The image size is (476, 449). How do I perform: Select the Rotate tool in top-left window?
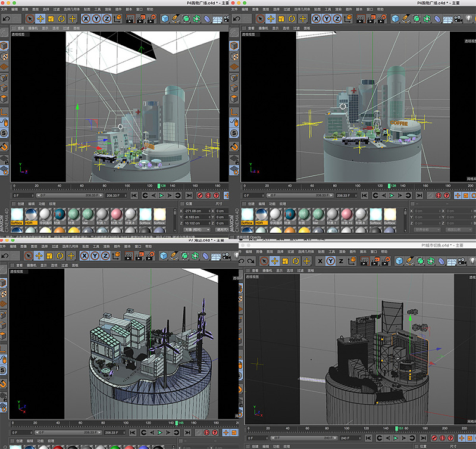[x=61, y=19]
